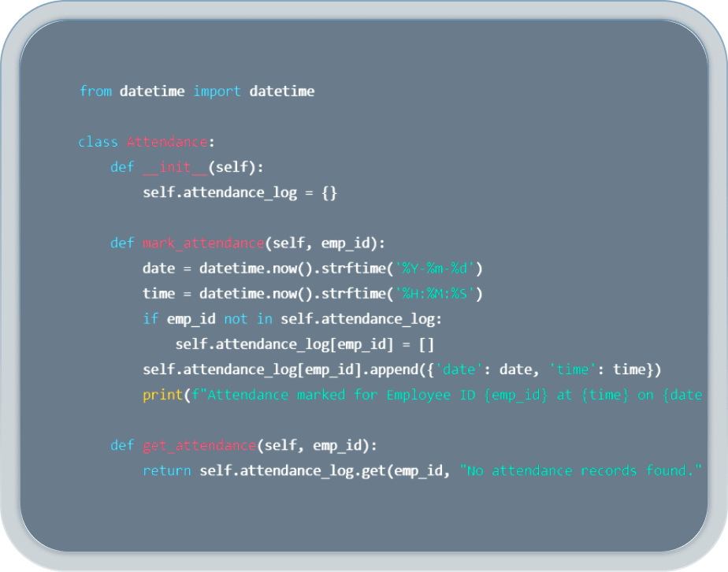Click the 'class' keyword
This screenshot has width=728, height=572.
pyautogui.click(x=98, y=143)
